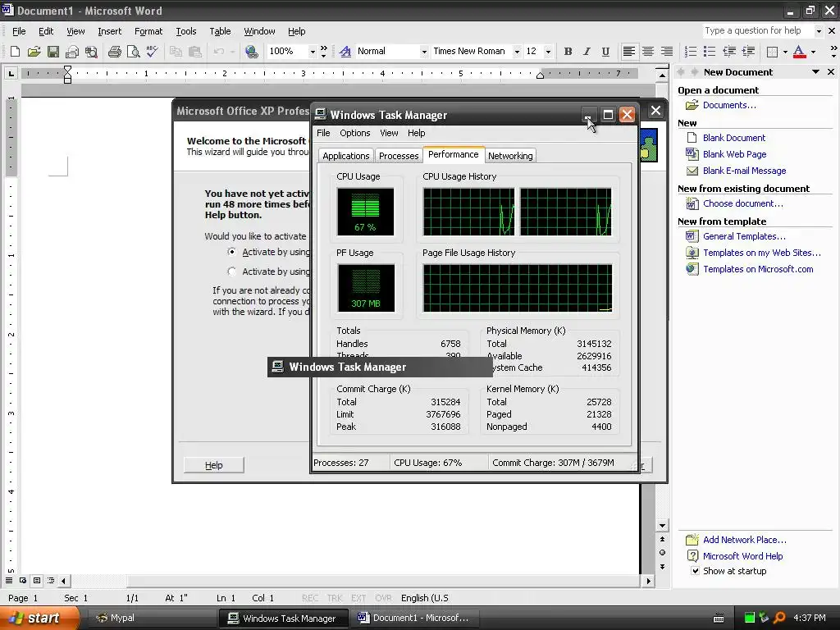Switch to Normal View icon in bottom bar
This screenshot has width=840, height=630.
(x=9, y=580)
